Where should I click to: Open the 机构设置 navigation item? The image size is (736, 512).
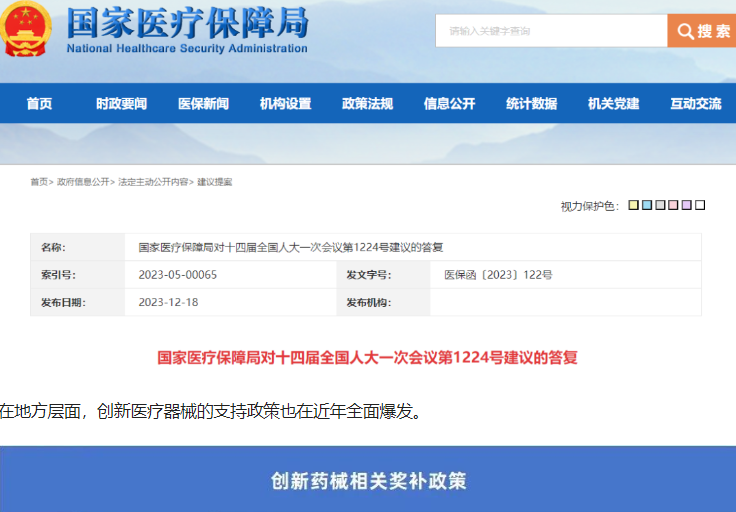coord(285,103)
